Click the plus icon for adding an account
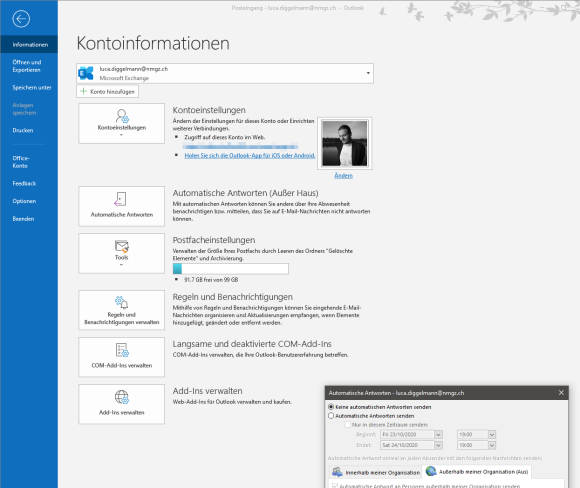Screen dimensions: 580x488 click(x=84, y=91)
